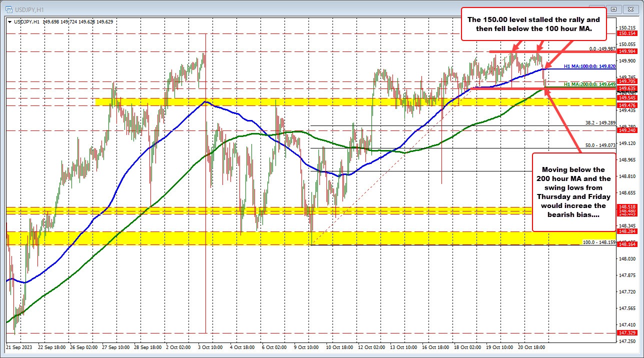The width and height of the screenshot is (644, 358).
Task: Select the annotation about 150.00 stalling the rally
Action: tap(534, 24)
